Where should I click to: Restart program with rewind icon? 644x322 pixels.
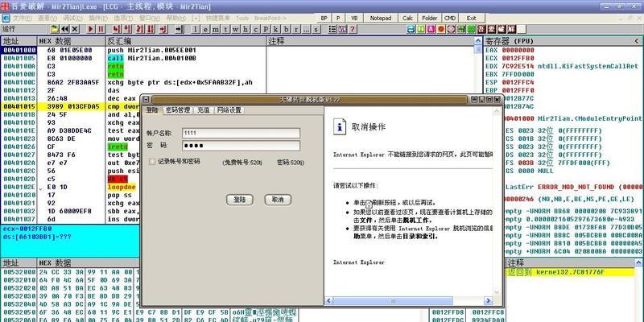pos(65,29)
